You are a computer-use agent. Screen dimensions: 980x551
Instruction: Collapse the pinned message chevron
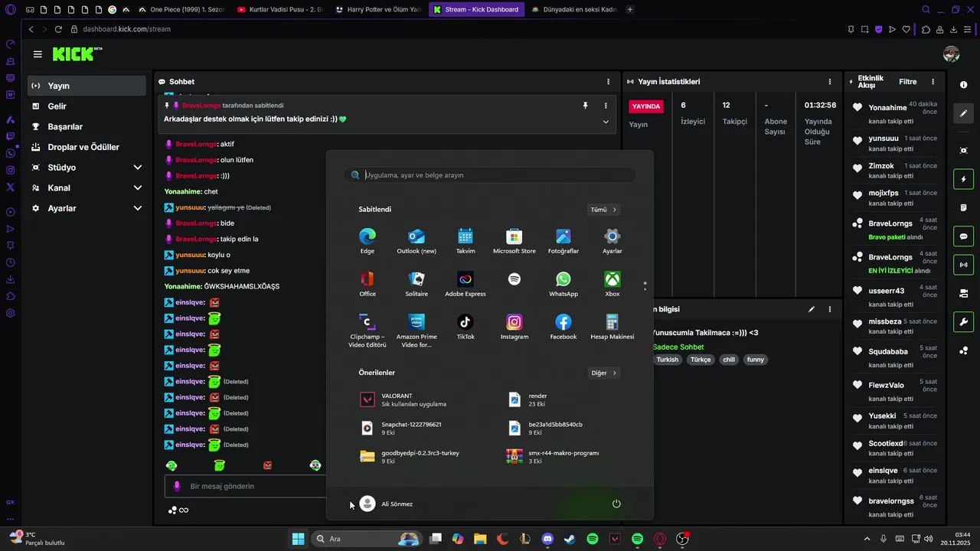(x=606, y=122)
